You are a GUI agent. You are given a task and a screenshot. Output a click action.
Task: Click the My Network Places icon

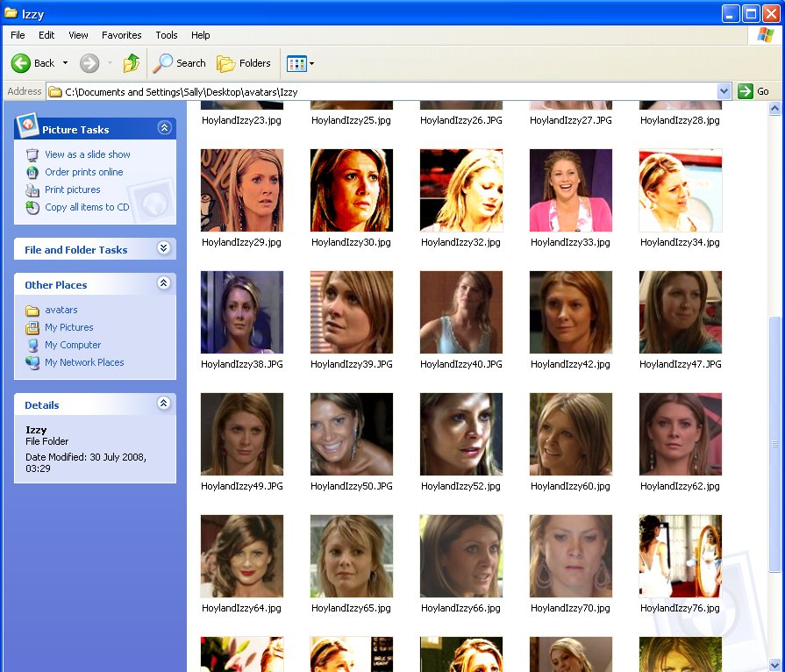coord(32,362)
